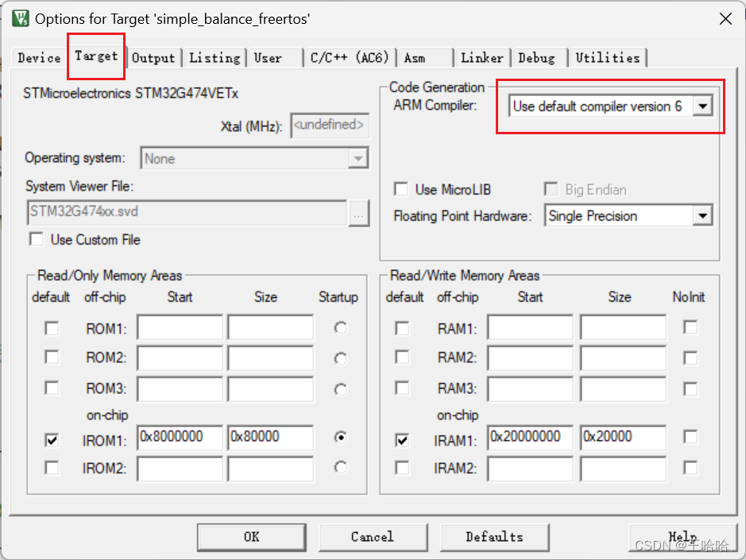Image resolution: width=746 pixels, height=560 pixels.
Task: Switch to the Device tab
Action: click(39, 58)
